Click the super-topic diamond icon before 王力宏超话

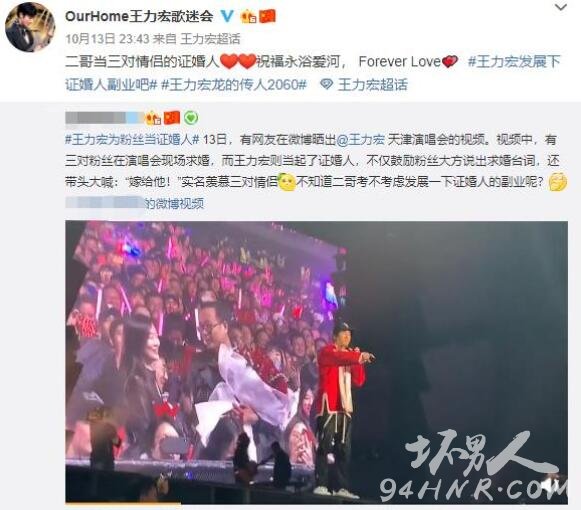pos(326,85)
